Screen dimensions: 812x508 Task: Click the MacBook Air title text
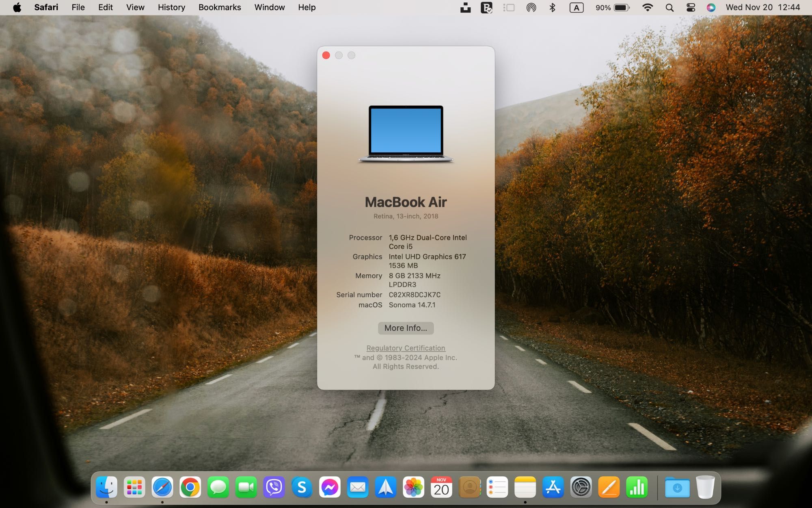406,202
